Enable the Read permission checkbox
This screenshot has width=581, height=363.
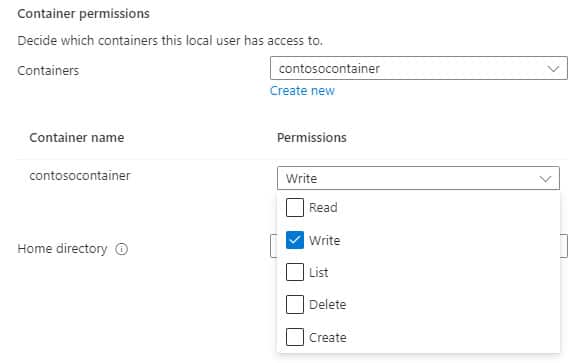pos(295,207)
